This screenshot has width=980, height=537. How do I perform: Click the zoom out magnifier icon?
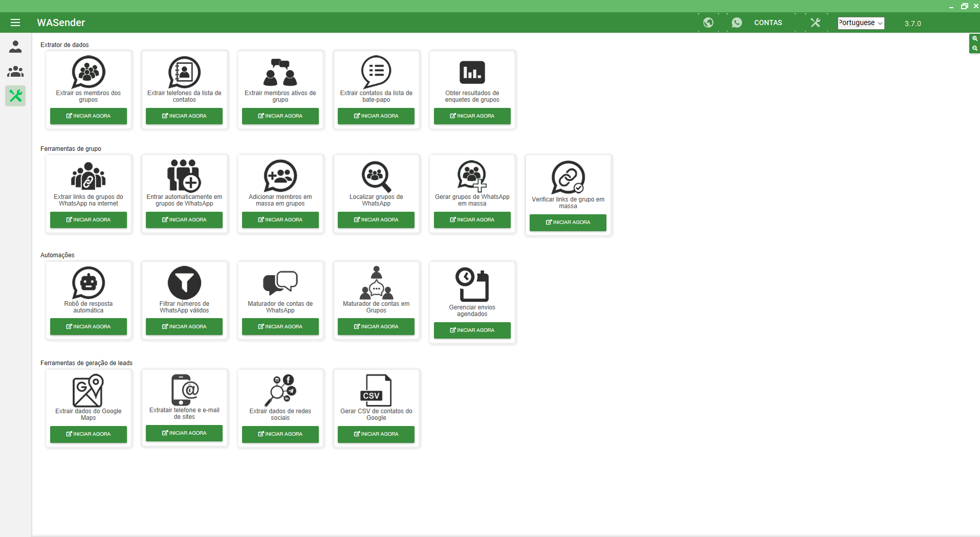point(974,49)
